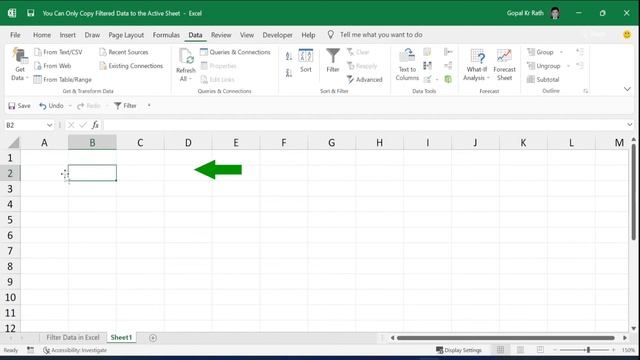Click Tell me what you want to do
This screenshot has width=640, height=360.
pyautogui.click(x=381, y=35)
